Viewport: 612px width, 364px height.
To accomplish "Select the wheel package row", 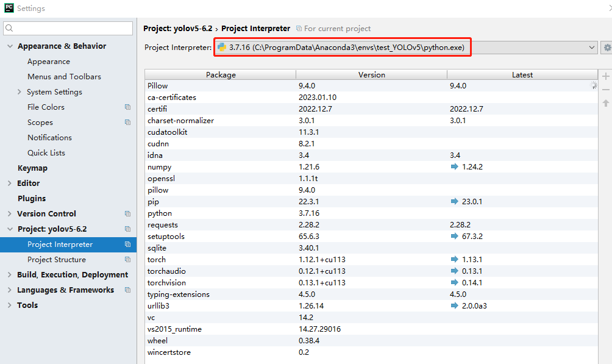I will [x=371, y=341].
